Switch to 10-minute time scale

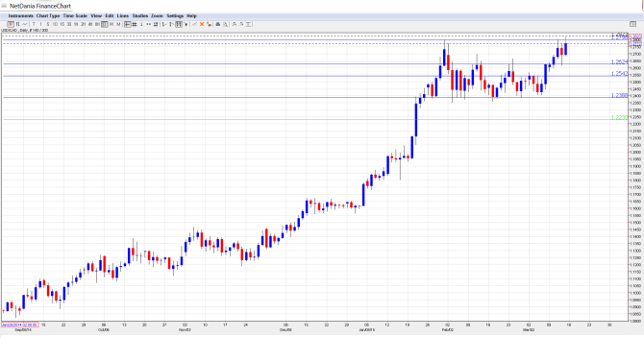[x=55, y=25]
